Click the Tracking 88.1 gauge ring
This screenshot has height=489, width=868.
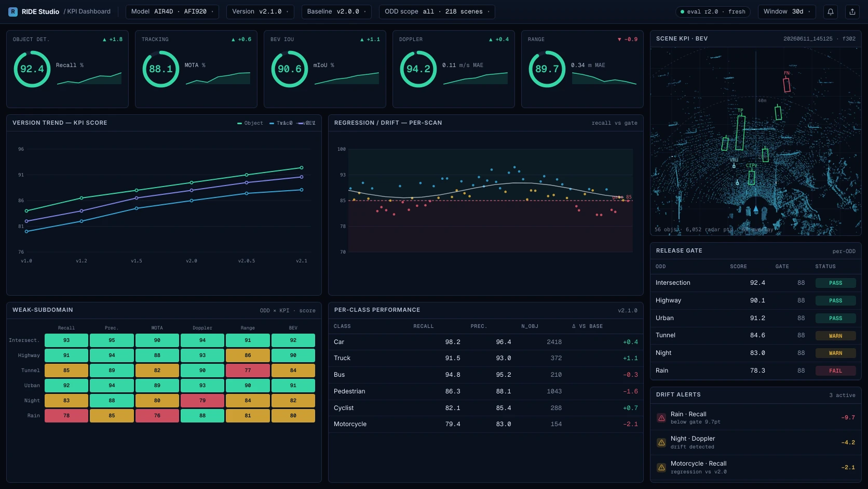tap(161, 69)
